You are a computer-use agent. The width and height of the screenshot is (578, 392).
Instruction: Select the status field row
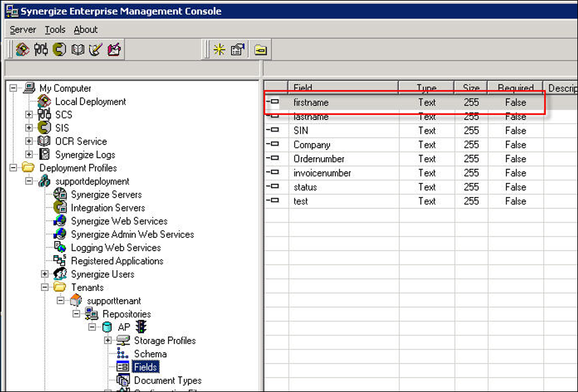pos(421,187)
